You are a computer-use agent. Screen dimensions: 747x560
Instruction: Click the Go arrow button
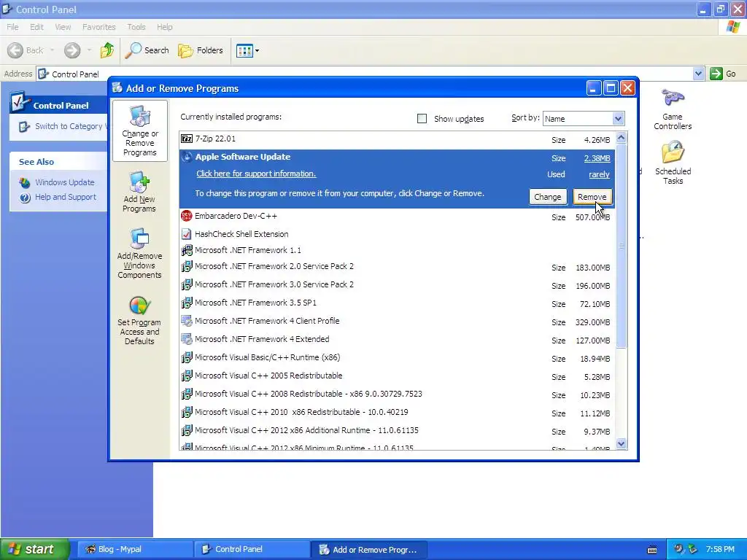[x=716, y=74]
